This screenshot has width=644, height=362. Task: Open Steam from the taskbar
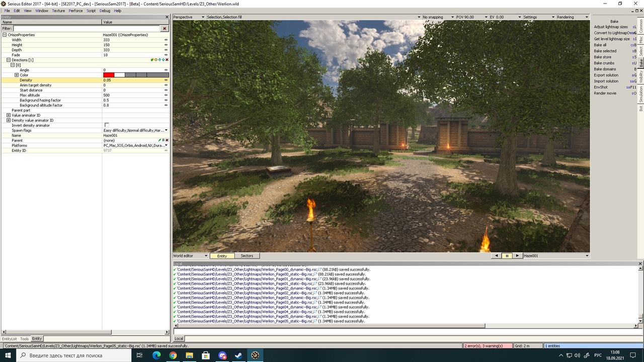point(239,355)
